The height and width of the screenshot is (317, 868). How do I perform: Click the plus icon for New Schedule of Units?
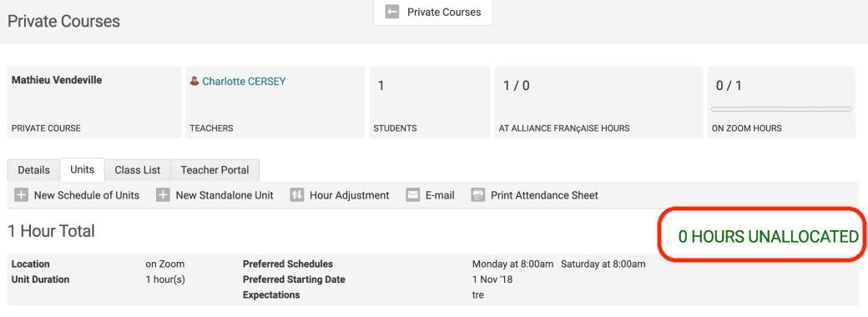(21, 195)
